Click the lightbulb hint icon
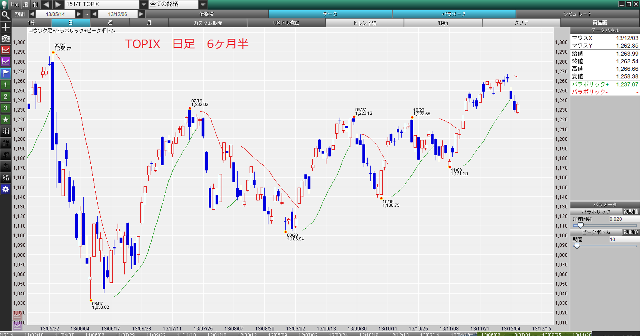This screenshot has height=336, width=644. click(x=5, y=4)
